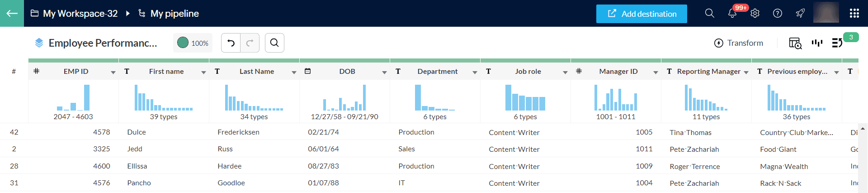
Task: Open the Transform menu
Action: [738, 43]
